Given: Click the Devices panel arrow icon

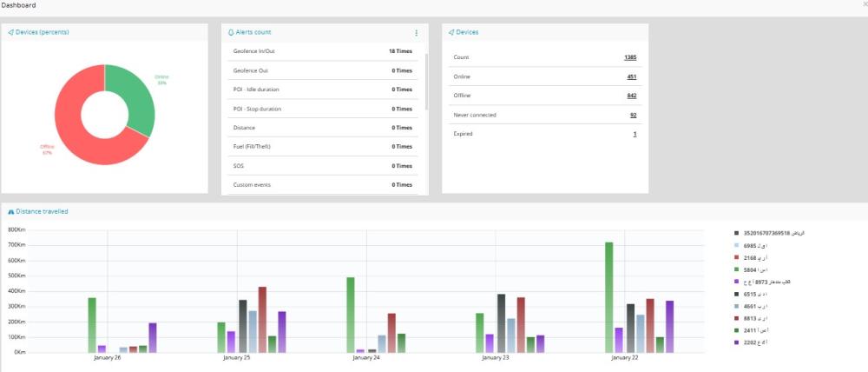Looking at the screenshot, I should pyautogui.click(x=451, y=32).
